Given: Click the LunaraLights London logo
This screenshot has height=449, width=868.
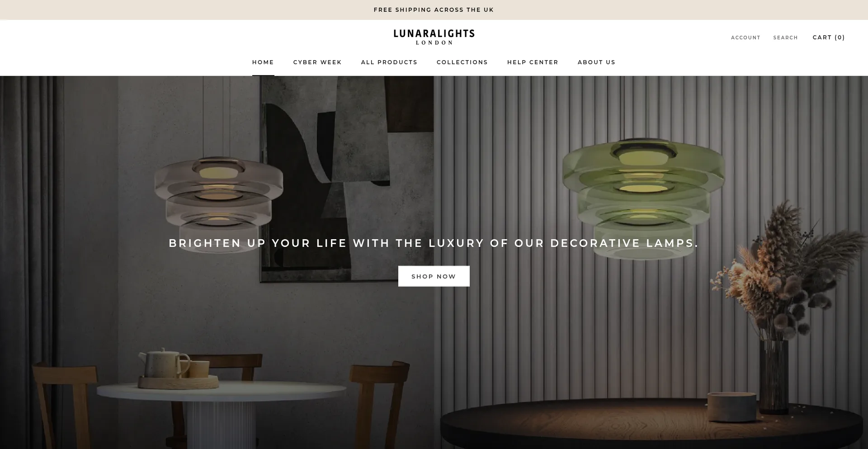Looking at the screenshot, I should tap(434, 37).
